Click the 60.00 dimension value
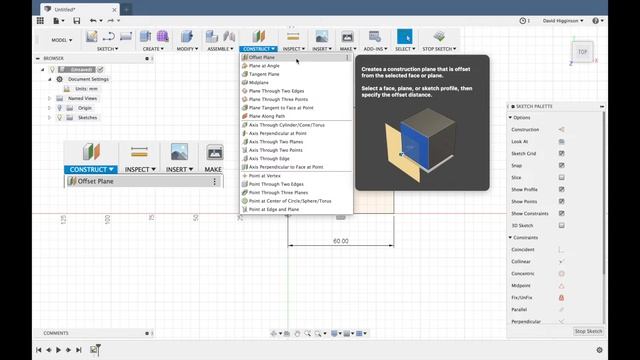 (341, 241)
